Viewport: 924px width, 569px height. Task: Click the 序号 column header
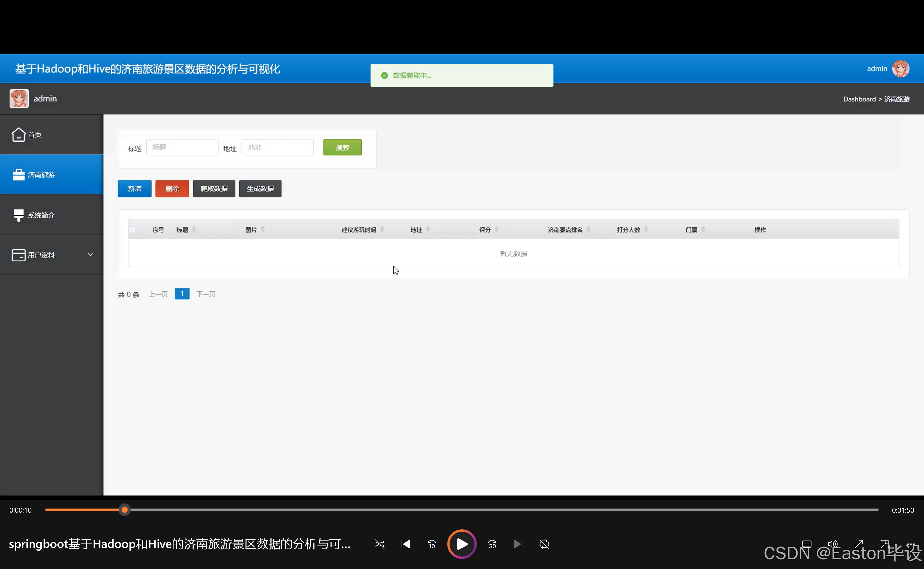point(158,230)
